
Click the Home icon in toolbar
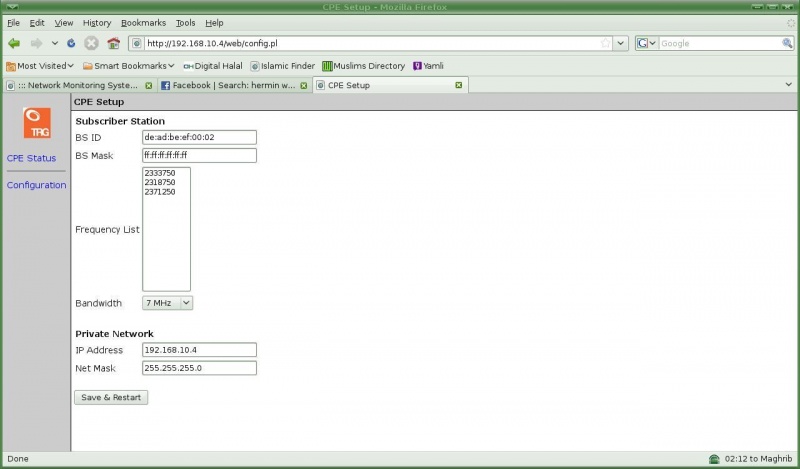(x=113, y=43)
